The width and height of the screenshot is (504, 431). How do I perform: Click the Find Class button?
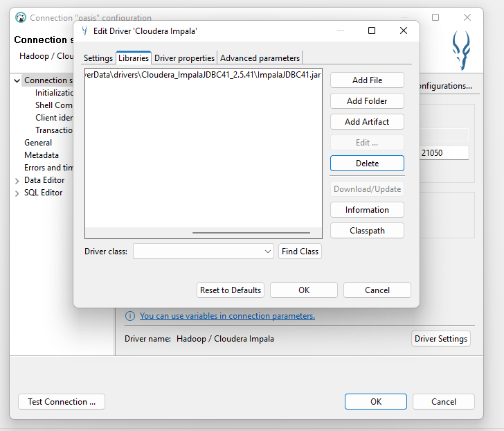pos(300,252)
